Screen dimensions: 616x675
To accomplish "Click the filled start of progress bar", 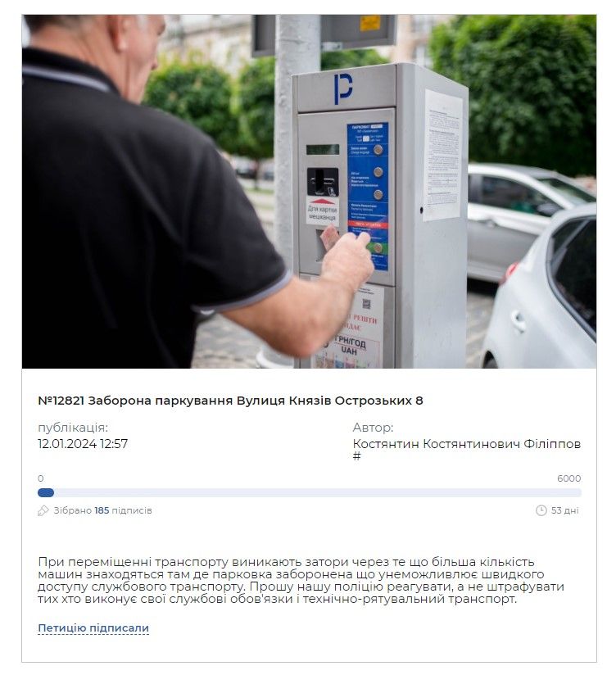I will tap(46, 493).
